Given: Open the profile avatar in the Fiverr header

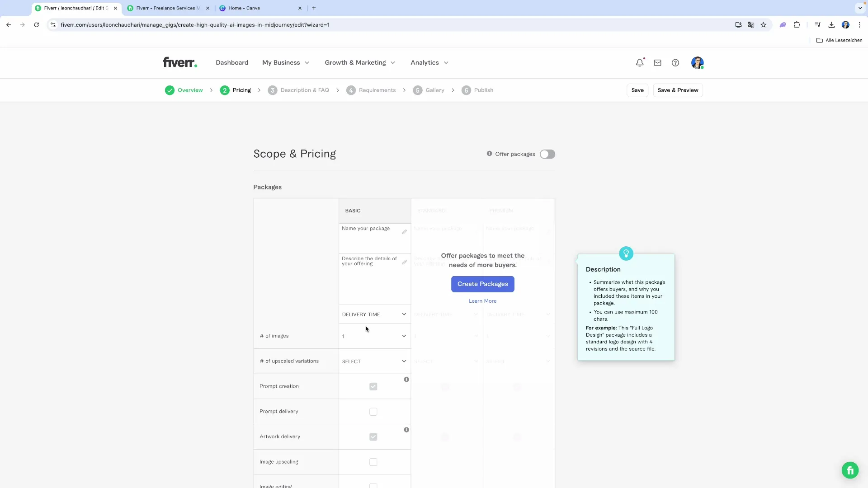Looking at the screenshot, I should [698, 62].
